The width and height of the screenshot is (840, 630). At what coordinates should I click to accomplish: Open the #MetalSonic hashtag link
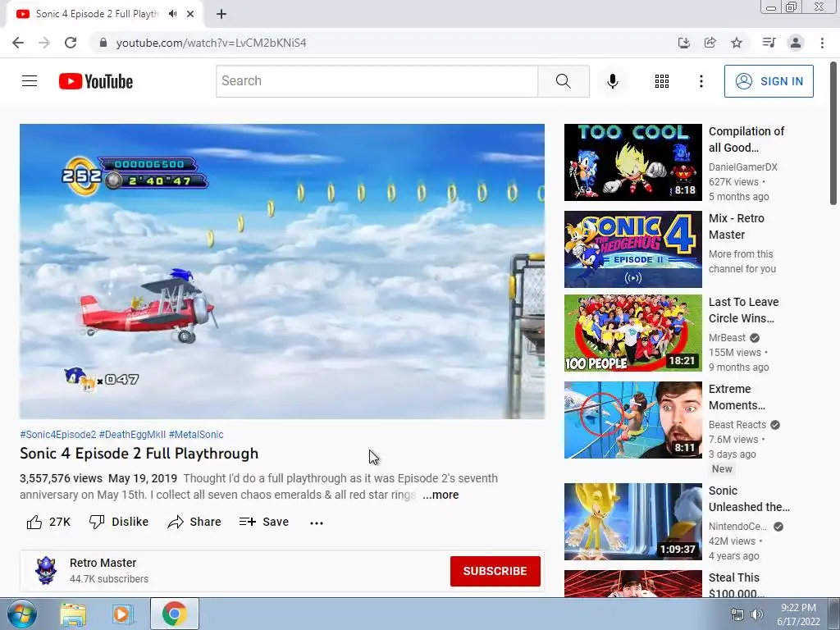click(196, 435)
